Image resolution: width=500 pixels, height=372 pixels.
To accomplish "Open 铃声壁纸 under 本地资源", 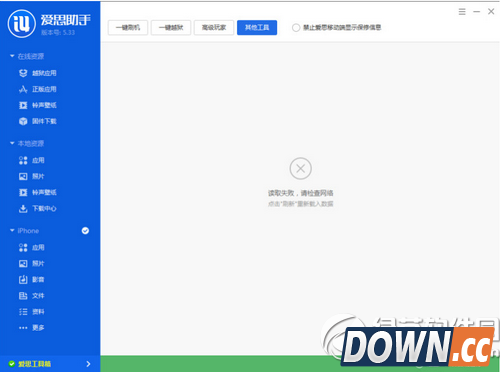I will 38,192.
